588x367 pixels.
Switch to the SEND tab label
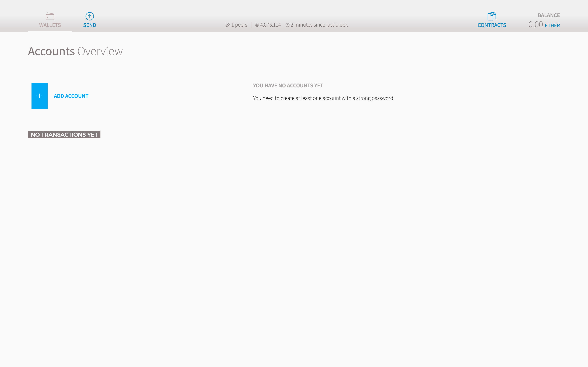pos(90,25)
